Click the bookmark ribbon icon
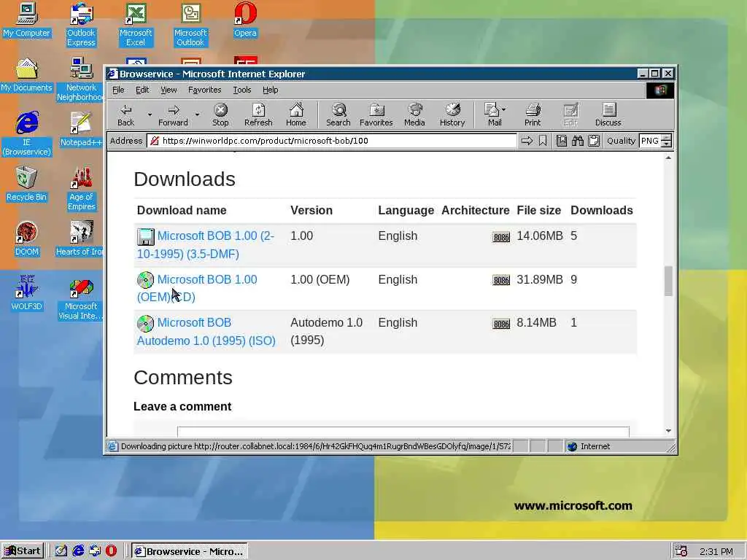747x560 pixels. (x=543, y=141)
